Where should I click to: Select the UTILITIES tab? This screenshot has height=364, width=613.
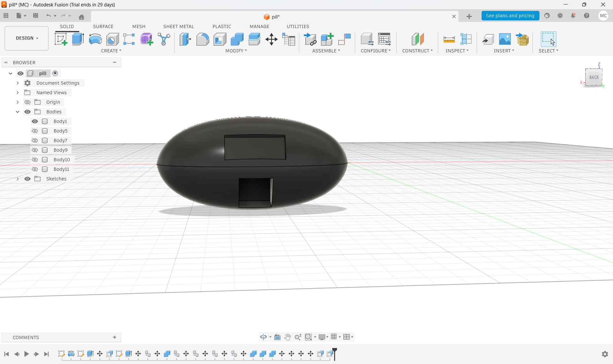[x=298, y=27]
